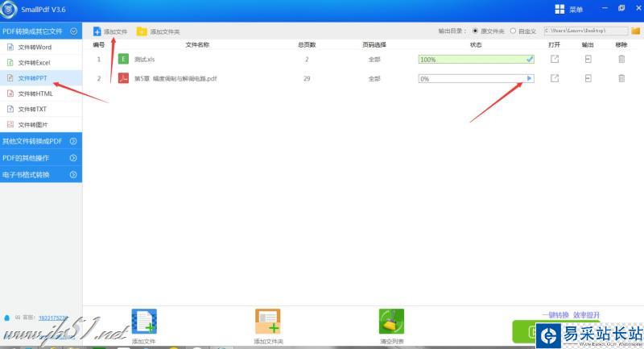Click the QQ customer service number link
Viewport: 644px width, 349px height.
coord(52,318)
